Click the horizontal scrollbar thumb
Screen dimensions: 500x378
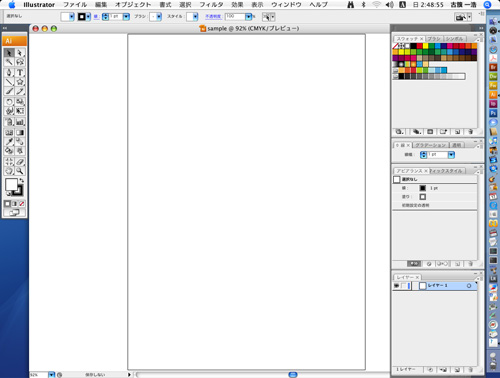293,375
